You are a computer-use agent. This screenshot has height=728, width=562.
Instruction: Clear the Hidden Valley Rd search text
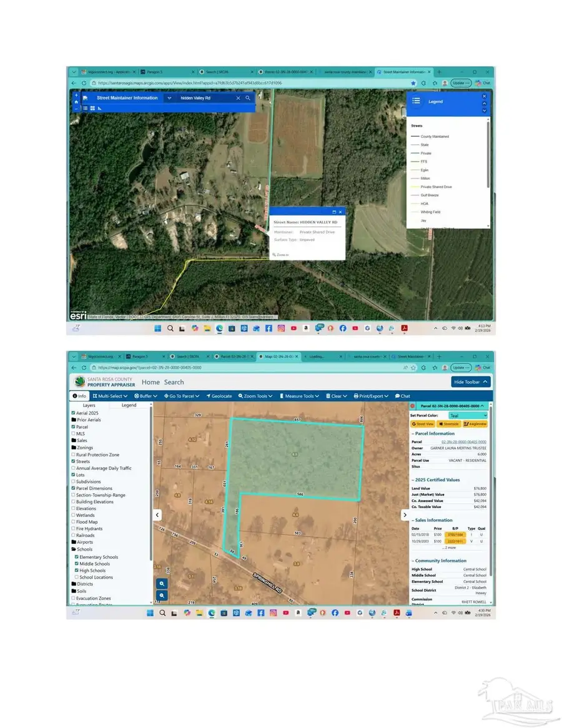[238, 98]
